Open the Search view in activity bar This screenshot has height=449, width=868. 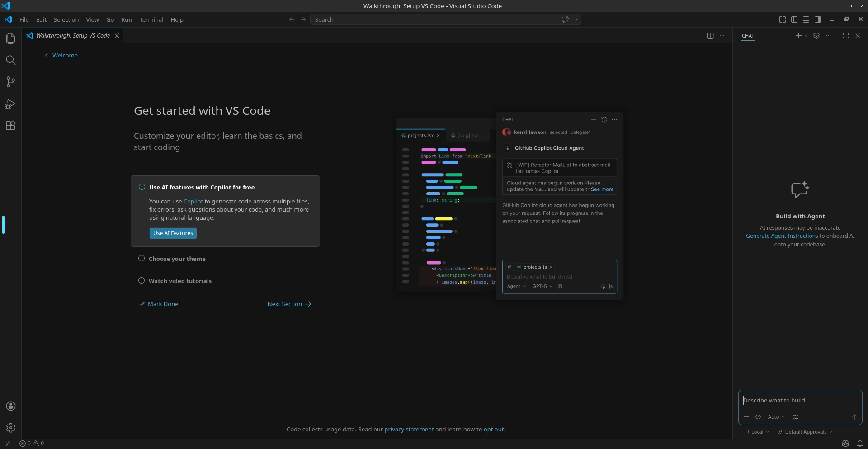(10, 60)
